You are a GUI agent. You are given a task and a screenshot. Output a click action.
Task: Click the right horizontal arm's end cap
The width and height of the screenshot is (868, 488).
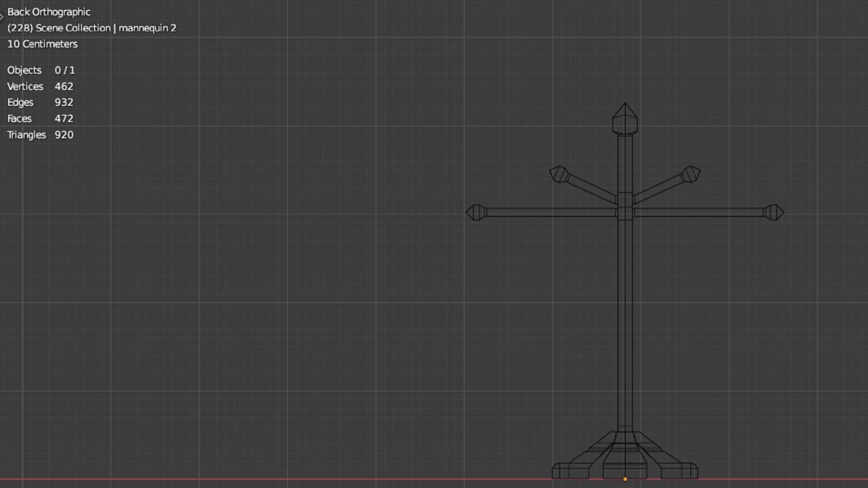(x=774, y=212)
